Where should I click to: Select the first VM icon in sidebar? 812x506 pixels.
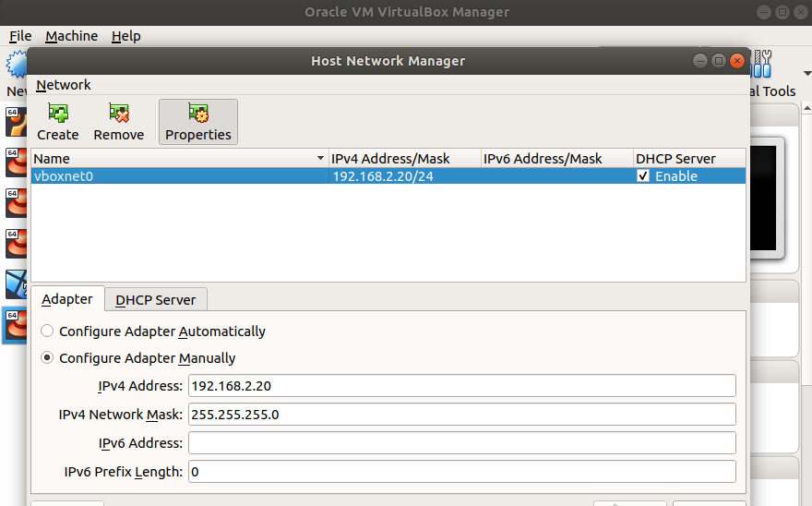[x=15, y=120]
